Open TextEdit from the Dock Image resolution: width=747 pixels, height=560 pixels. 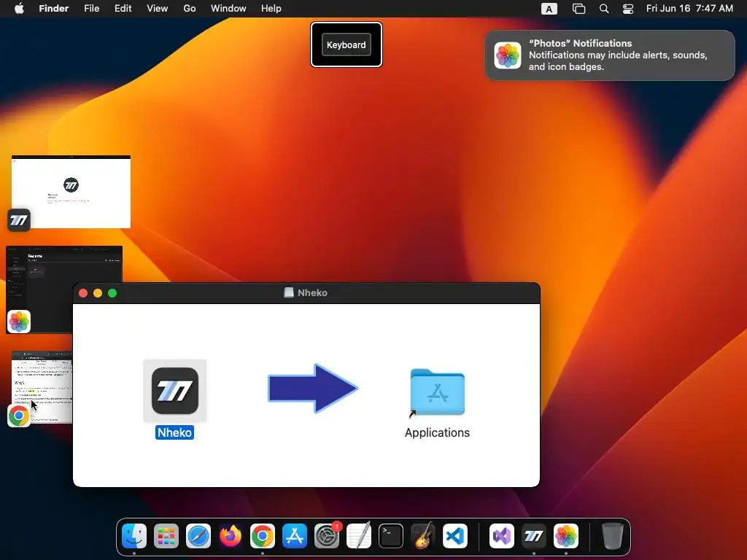click(x=359, y=536)
